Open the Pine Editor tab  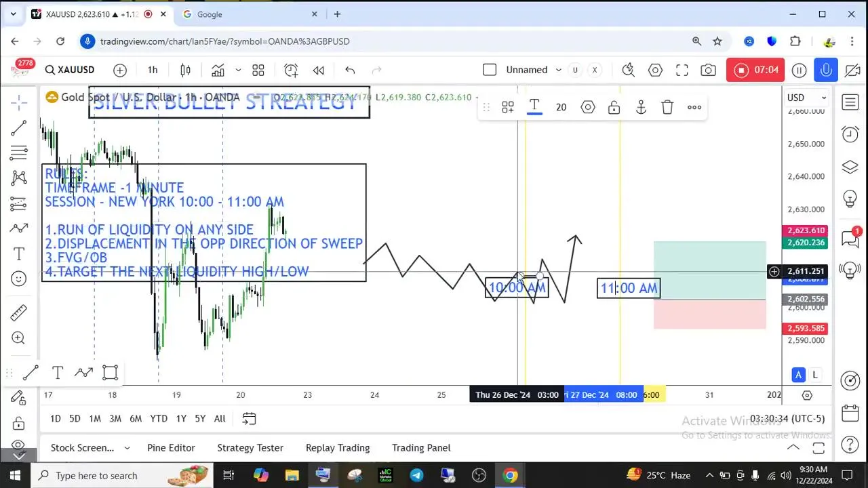[171, 447]
